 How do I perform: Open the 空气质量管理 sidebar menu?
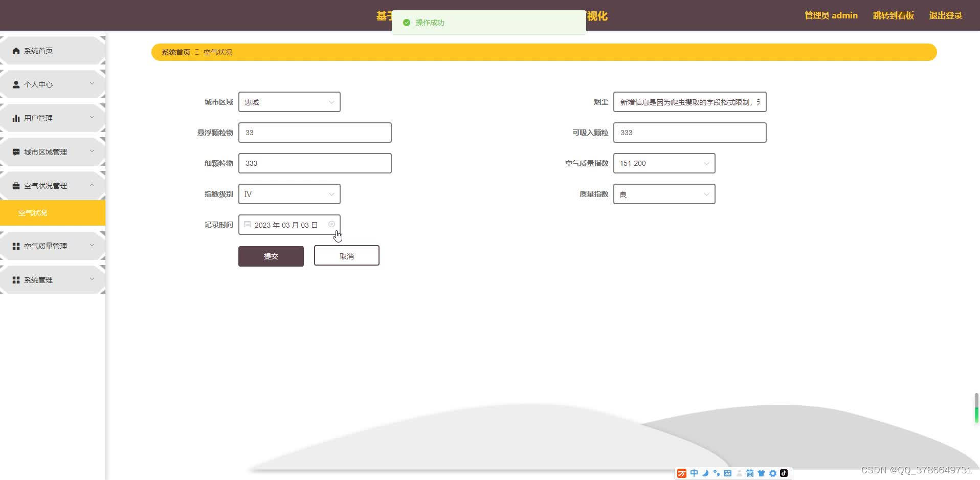[53, 246]
